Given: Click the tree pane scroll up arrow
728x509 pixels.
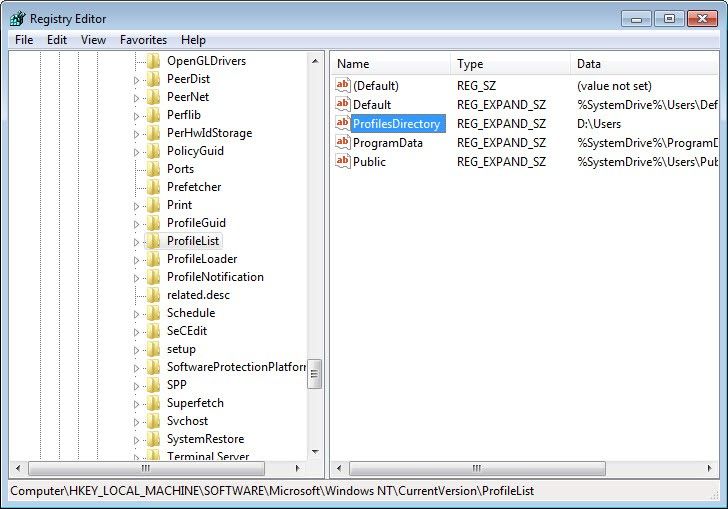Looking at the screenshot, I should pyautogui.click(x=315, y=61).
